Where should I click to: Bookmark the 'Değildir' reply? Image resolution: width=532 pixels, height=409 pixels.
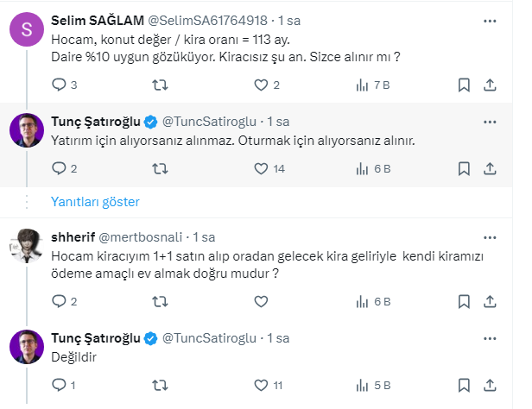[x=464, y=385]
